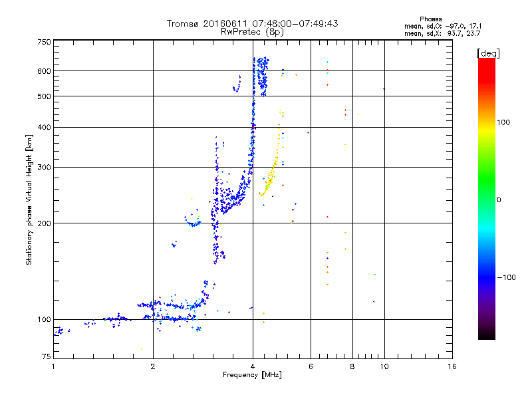
Task: Click the x-axis tick label '16'
Action: click(x=452, y=366)
